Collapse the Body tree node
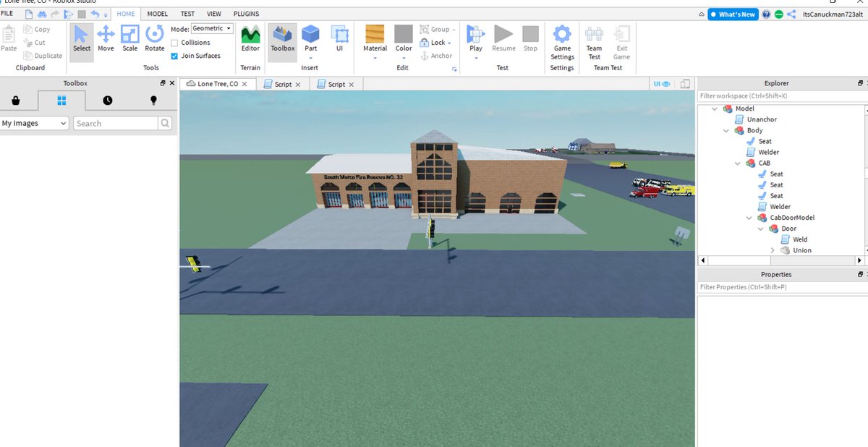868x447 pixels. [x=726, y=130]
